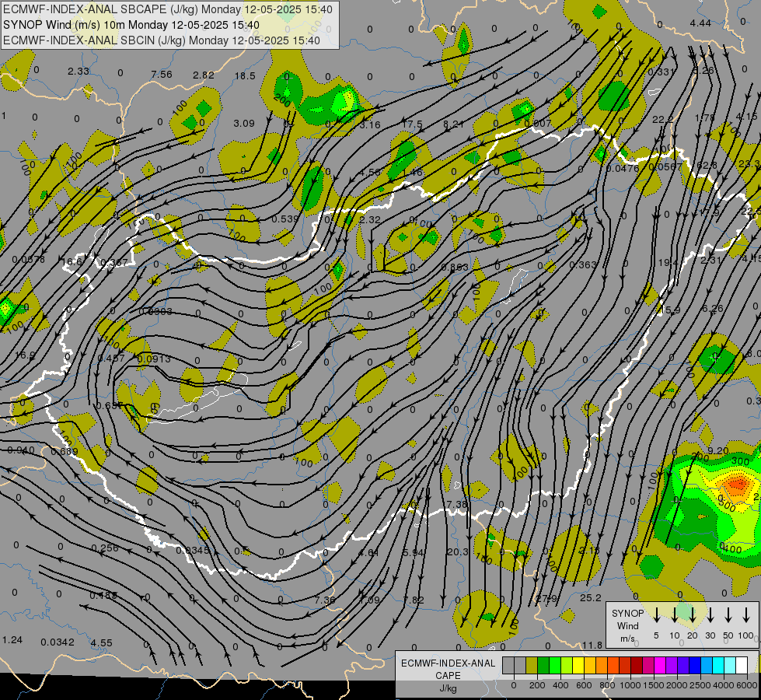Click the map value 7.38

[x=457, y=505]
